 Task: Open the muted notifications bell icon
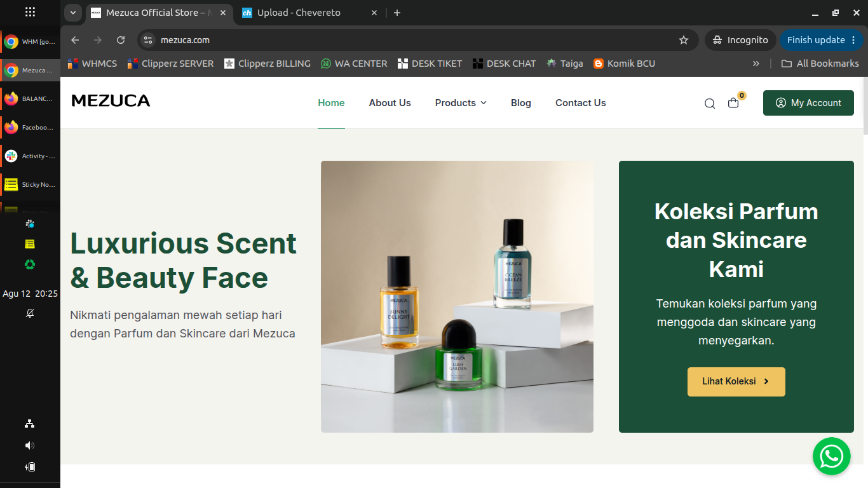30,313
